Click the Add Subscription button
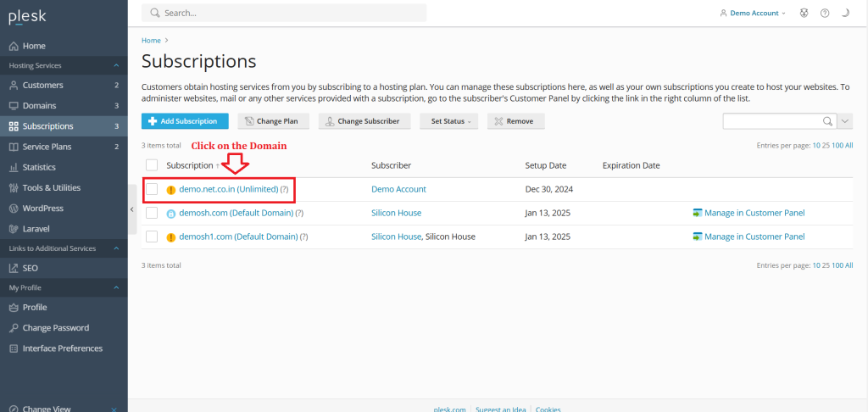Screen dimensions: 868x412 coord(186,121)
